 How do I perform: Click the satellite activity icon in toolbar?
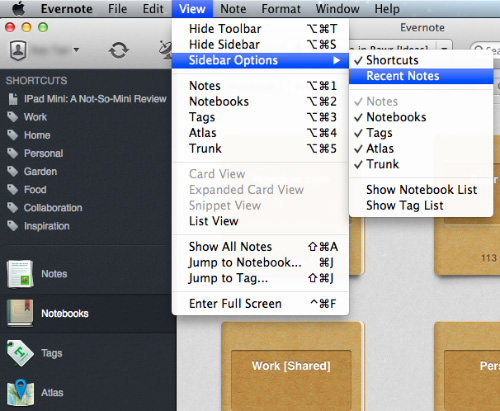coord(165,50)
